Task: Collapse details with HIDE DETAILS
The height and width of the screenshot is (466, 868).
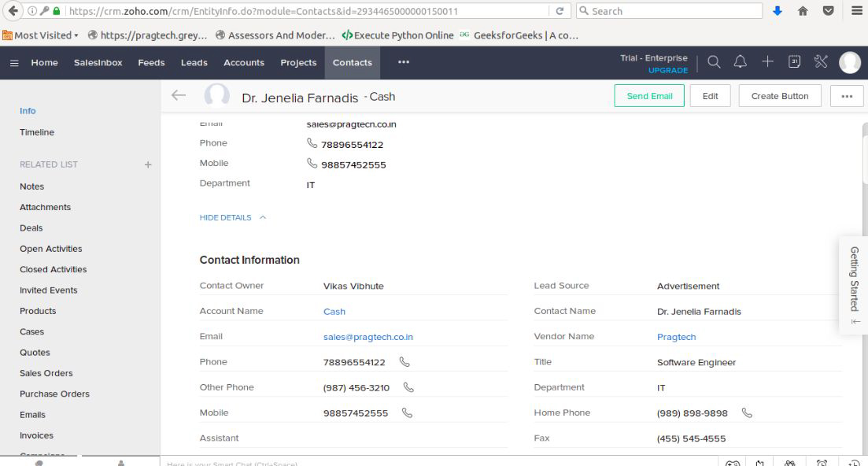Action: tap(232, 217)
